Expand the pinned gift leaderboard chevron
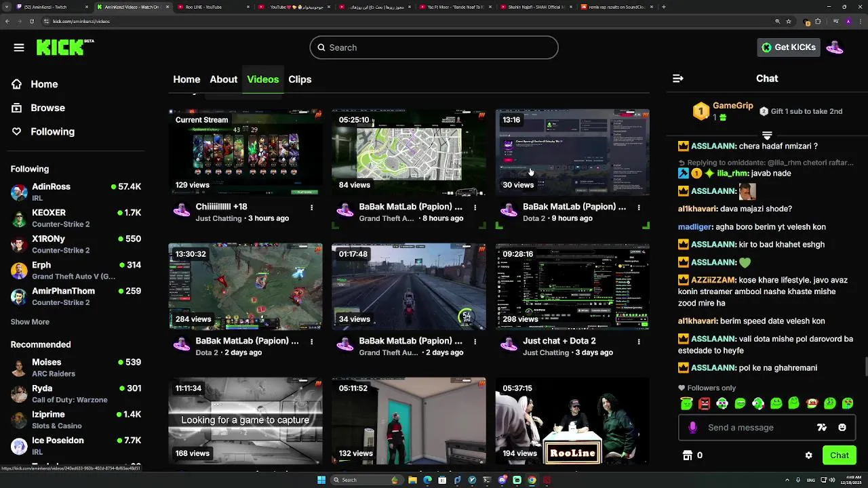The image size is (868, 488). pyautogui.click(x=767, y=136)
